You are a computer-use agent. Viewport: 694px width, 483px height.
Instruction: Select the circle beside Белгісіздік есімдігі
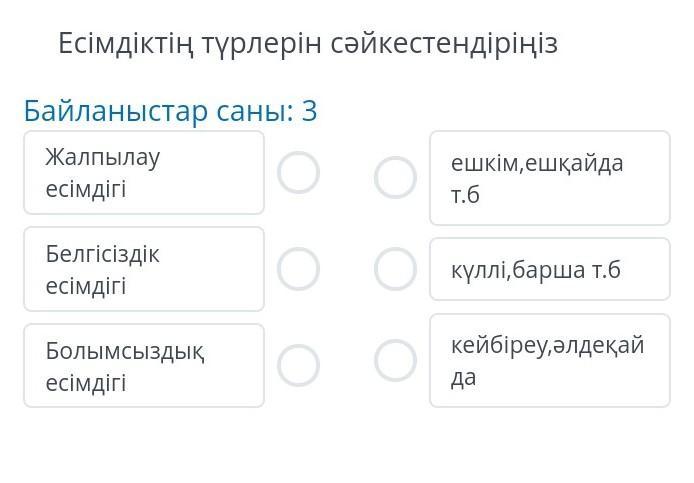click(x=298, y=269)
